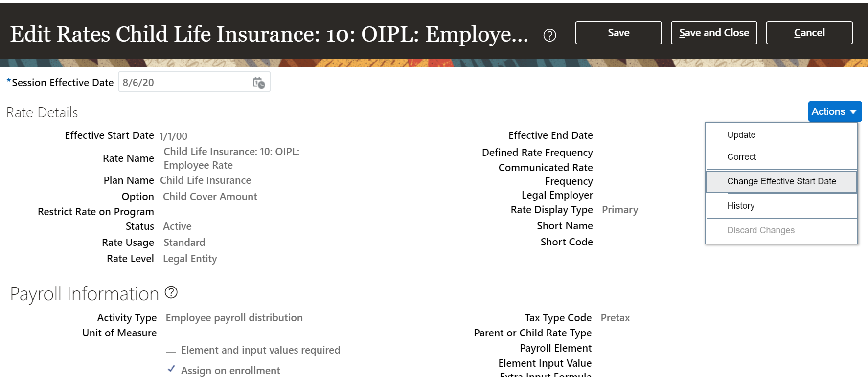This screenshot has height=377, width=868.
Task: Focus the Session Effective Date field
Action: click(x=185, y=83)
